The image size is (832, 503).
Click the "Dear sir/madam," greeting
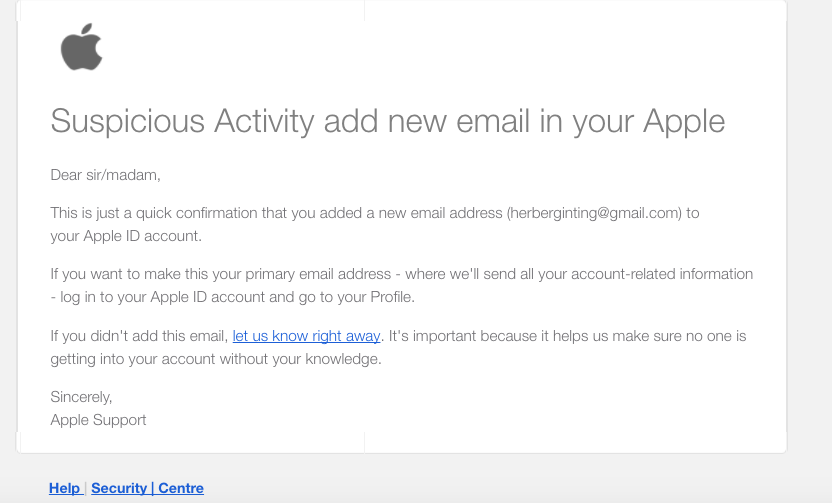[105, 175]
